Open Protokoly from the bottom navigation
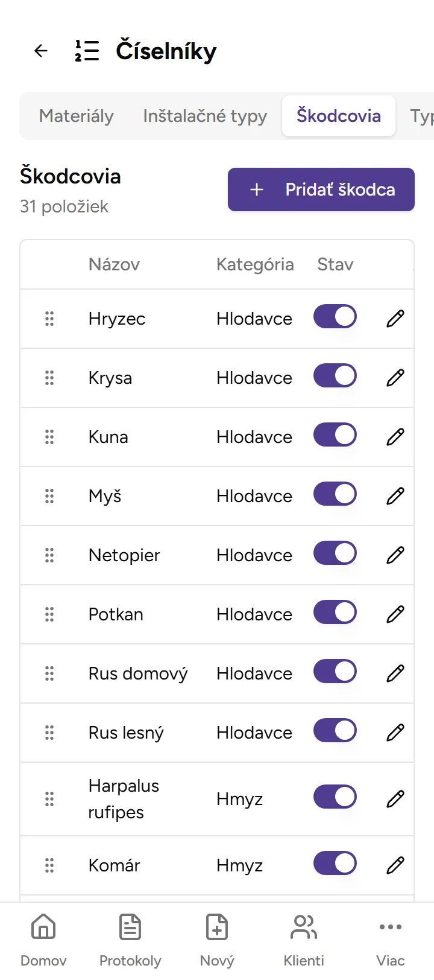The width and height of the screenshot is (434, 980). [130, 927]
